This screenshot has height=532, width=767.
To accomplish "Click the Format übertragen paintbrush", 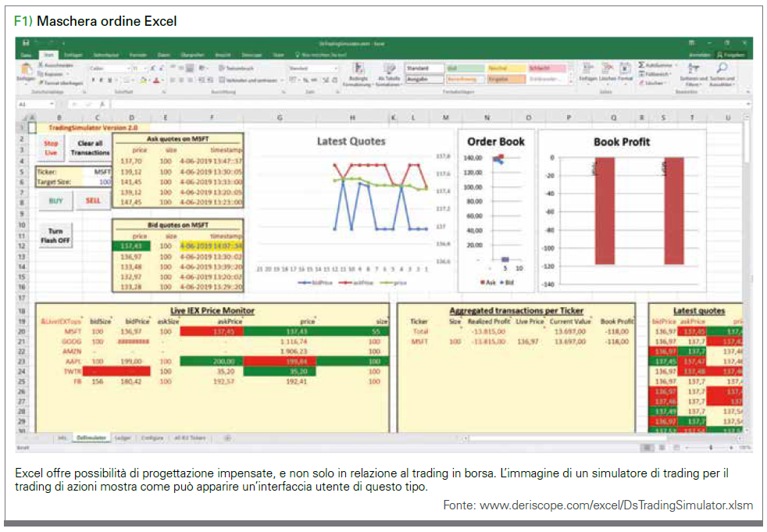I will 61,83.
